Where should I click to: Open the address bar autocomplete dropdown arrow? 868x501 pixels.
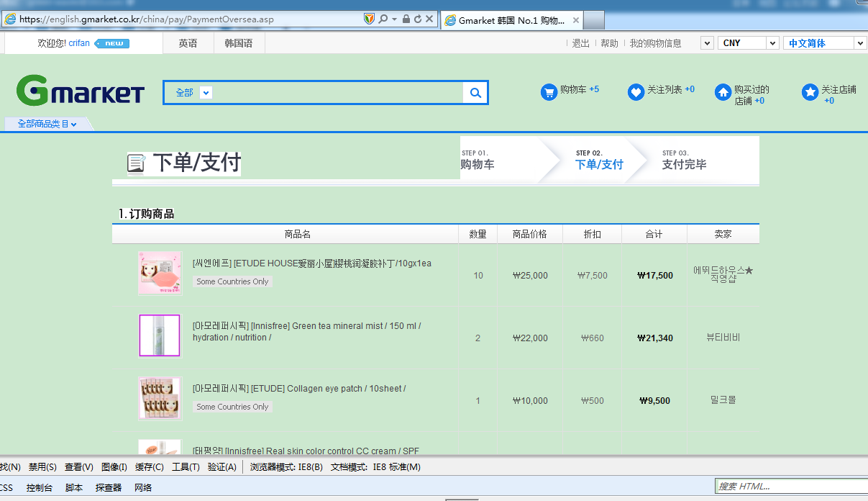394,19
